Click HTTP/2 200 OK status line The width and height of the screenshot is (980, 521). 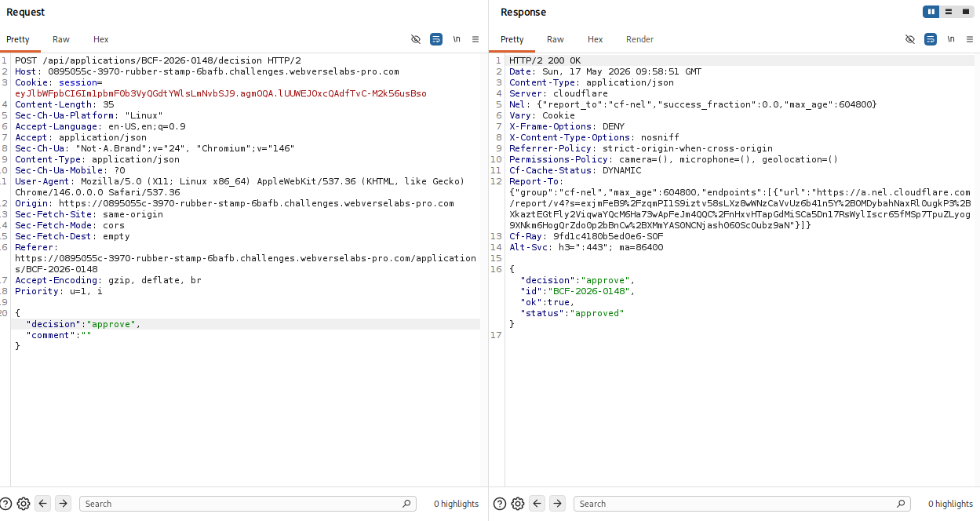[545, 60]
